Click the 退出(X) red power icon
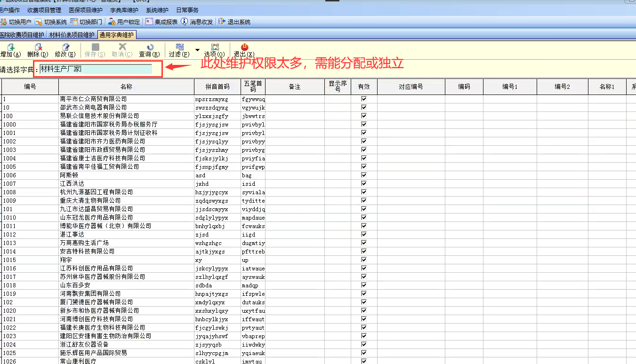Viewport: 636px width, 364px height. (x=244, y=47)
